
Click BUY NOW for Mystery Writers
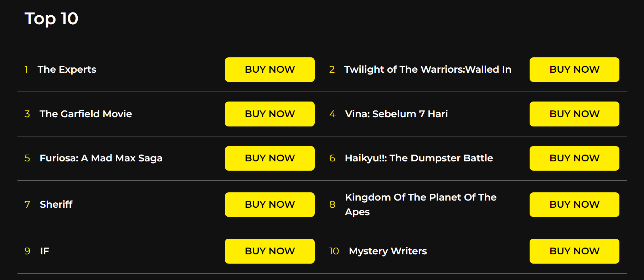coord(574,251)
